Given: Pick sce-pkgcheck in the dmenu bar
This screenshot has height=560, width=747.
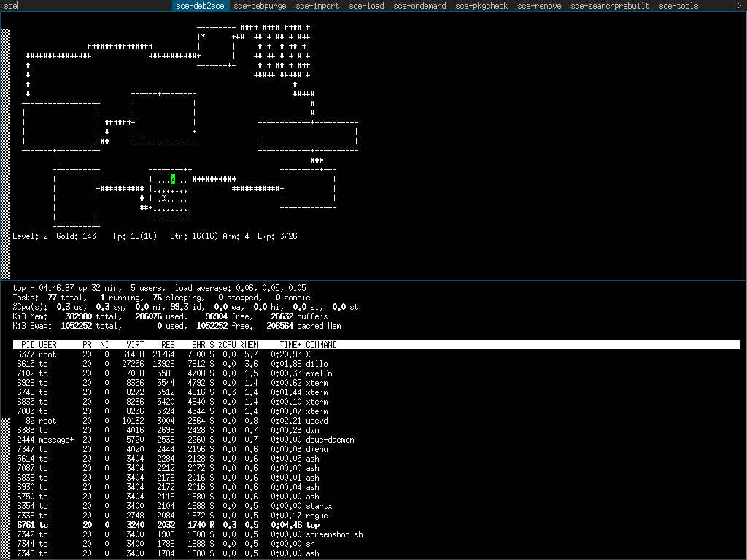Looking at the screenshot, I should [x=481, y=6].
